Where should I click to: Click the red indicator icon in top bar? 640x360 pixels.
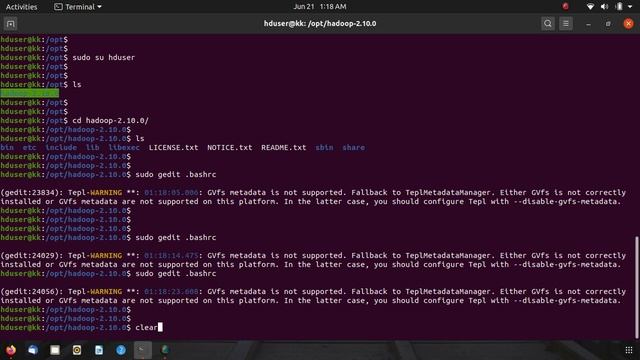pyautogui.click(x=565, y=6)
